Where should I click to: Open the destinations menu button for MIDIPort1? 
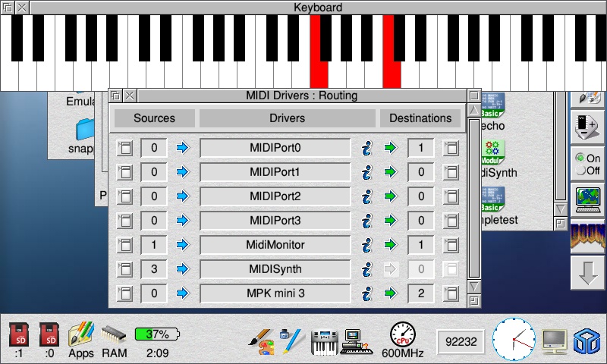(451, 172)
